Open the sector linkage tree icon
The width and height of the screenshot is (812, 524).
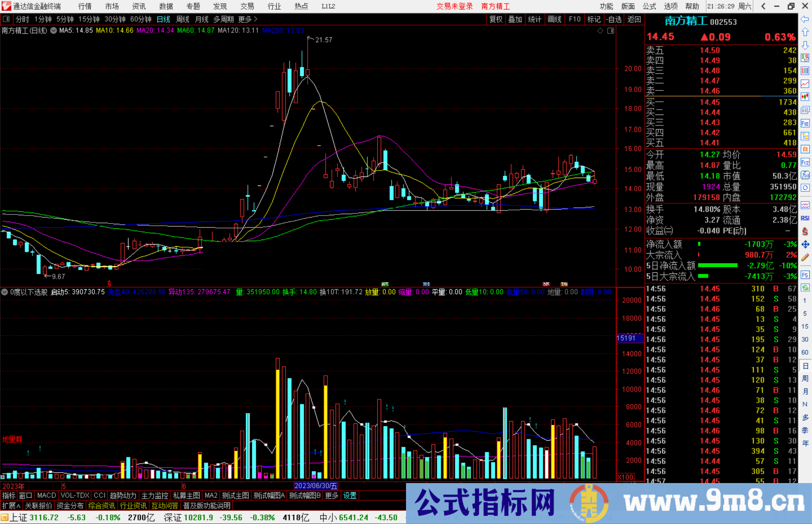pos(805,137)
